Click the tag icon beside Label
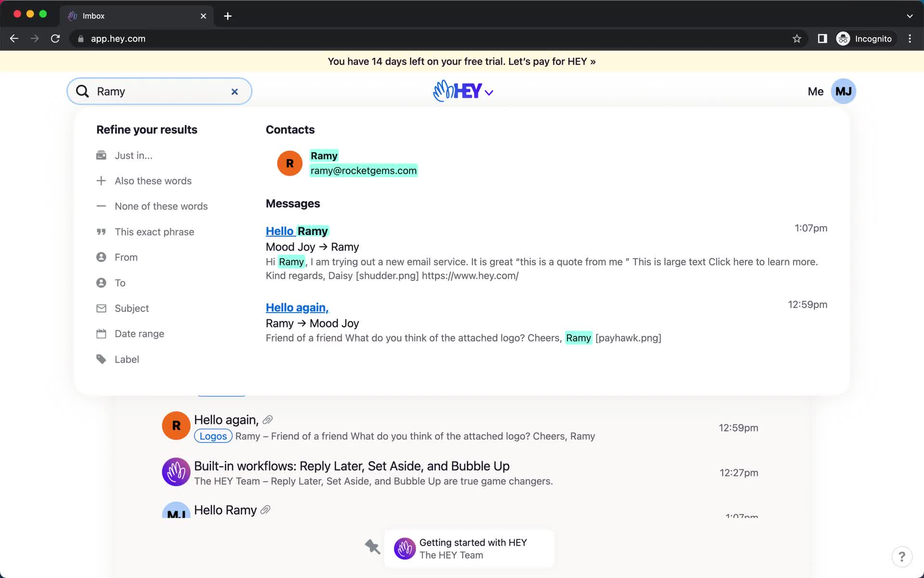The image size is (924, 578). (101, 359)
